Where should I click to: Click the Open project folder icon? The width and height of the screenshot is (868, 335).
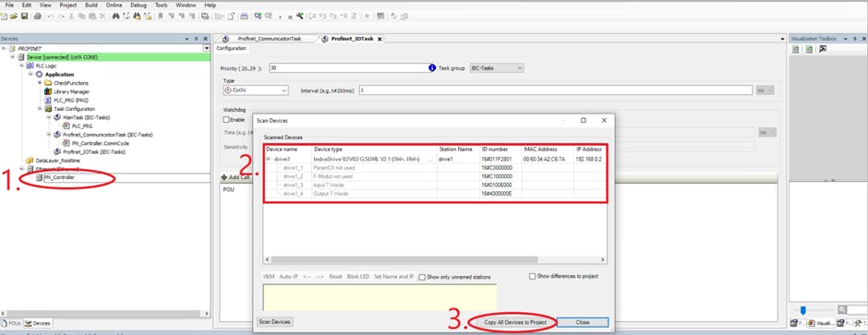click(x=14, y=17)
